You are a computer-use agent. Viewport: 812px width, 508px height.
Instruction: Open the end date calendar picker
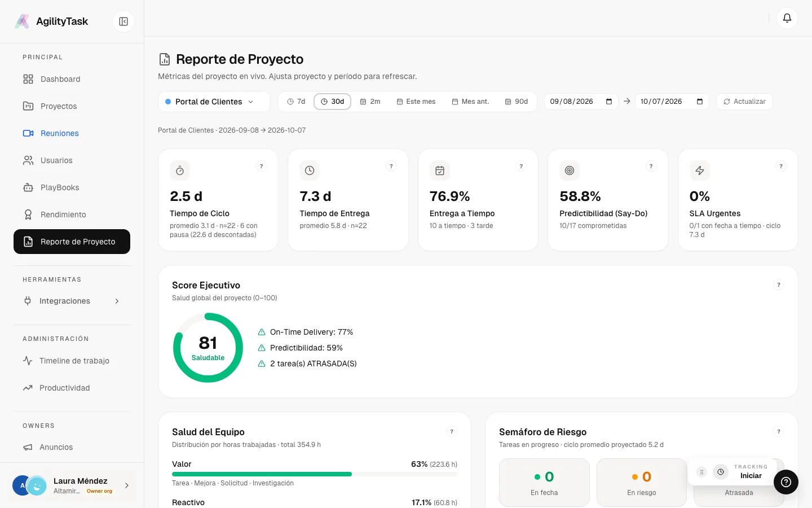click(700, 102)
